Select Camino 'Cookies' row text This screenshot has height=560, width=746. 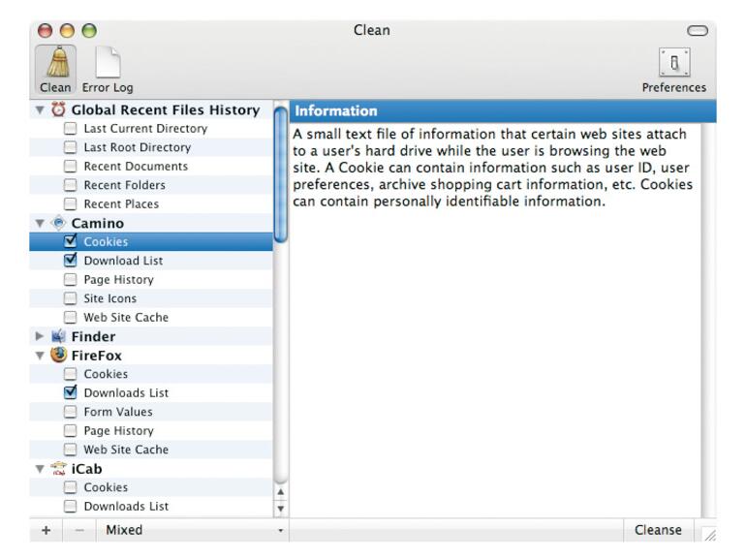point(106,241)
